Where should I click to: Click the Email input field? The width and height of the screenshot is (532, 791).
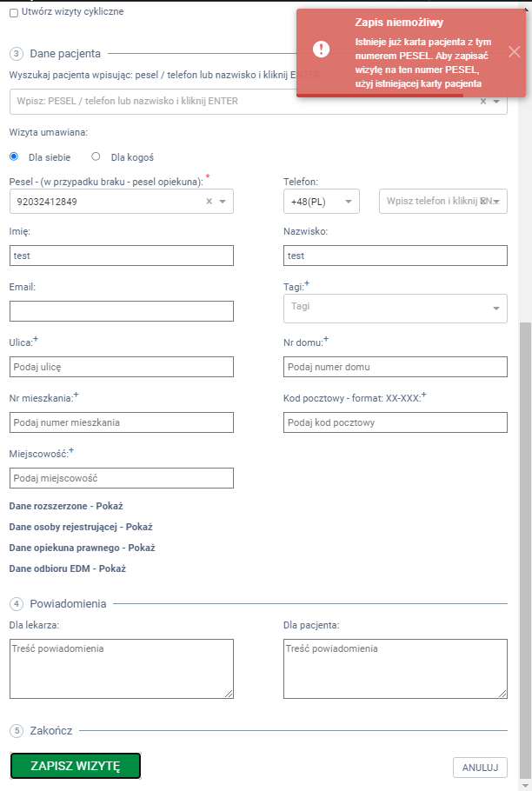pyautogui.click(x=122, y=311)
